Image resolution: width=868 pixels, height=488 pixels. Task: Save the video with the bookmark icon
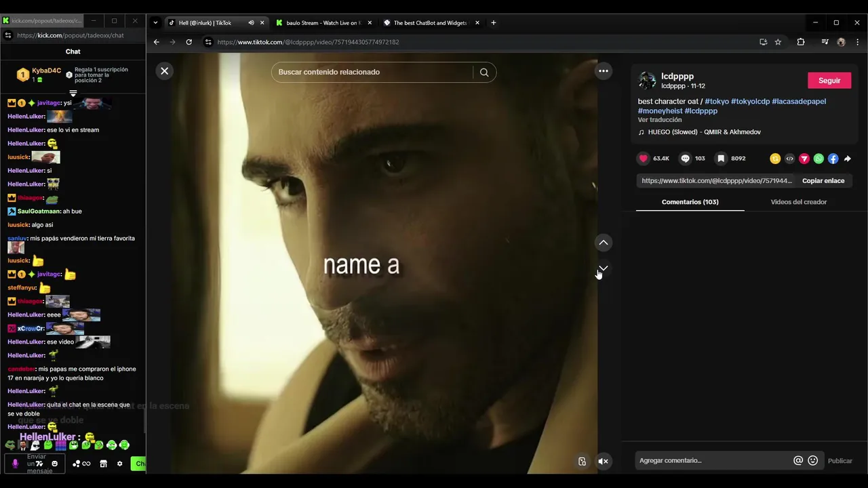click(722, 159)
